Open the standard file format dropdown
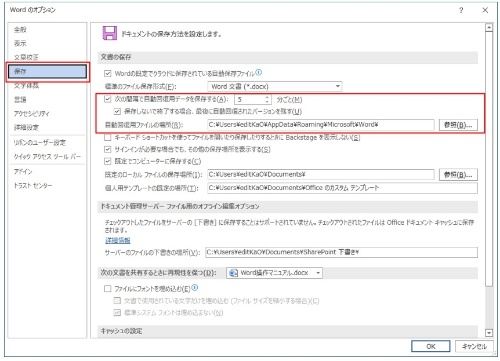Screen dimensions: 500x361 click(275, 87)
